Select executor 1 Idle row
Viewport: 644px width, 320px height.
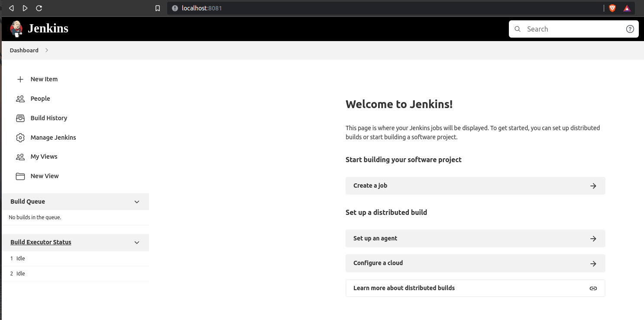point(75,259)
